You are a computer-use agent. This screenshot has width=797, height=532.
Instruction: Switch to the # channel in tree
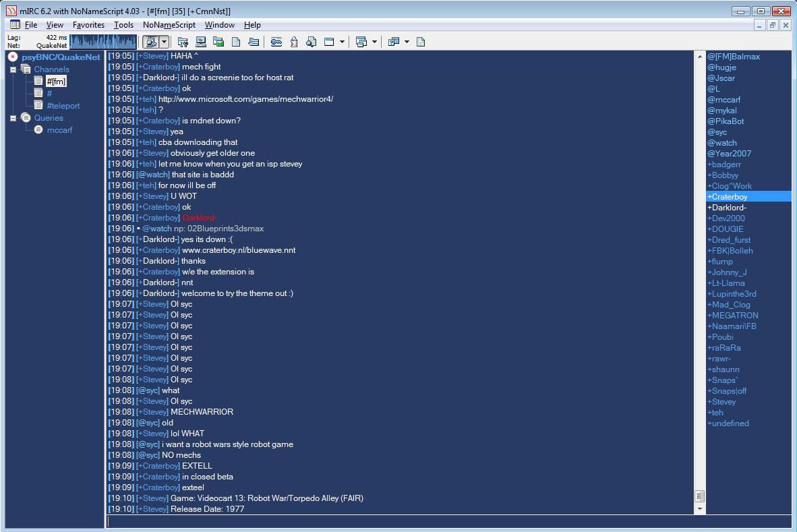(49, 94)
